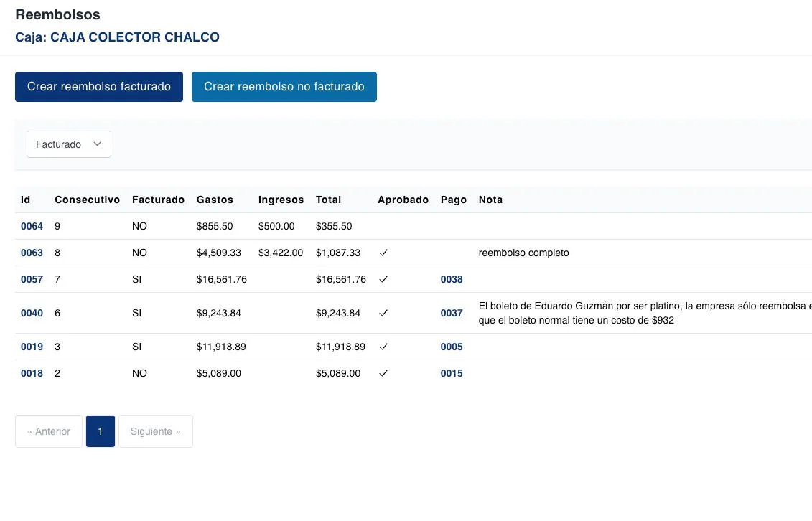812x521 pixels.
Task: Click Crear reembolso facturado button
Action: (x=99, y=87)
